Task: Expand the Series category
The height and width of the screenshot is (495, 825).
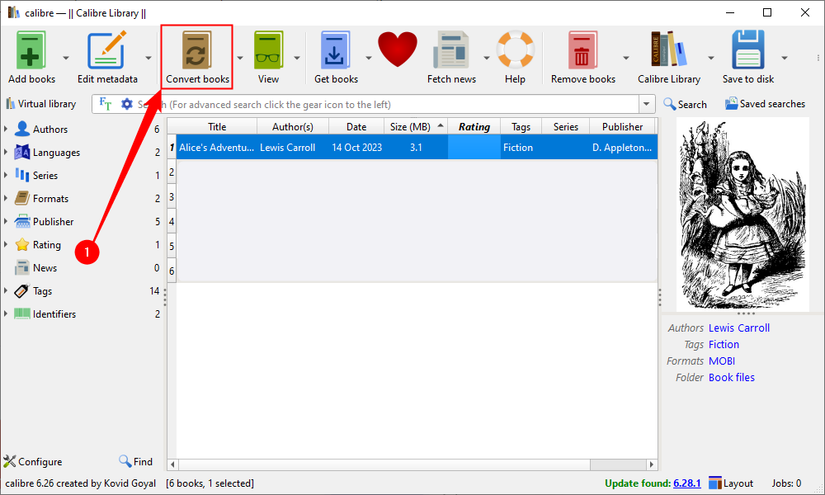Action: click(6, 175)
